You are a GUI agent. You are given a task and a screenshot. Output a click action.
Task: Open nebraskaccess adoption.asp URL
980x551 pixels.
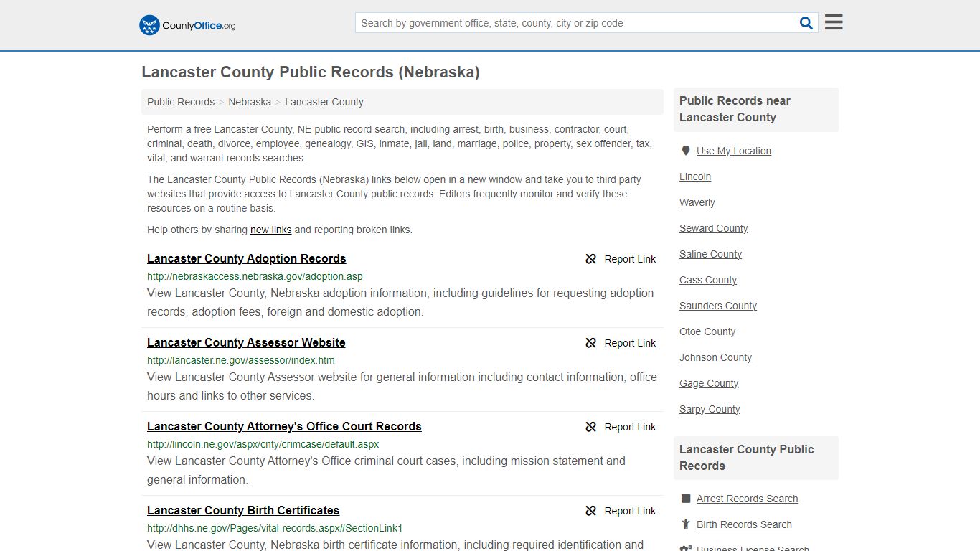255,276
